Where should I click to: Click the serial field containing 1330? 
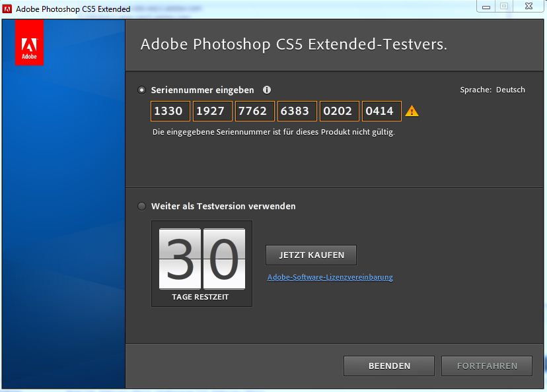170,111
